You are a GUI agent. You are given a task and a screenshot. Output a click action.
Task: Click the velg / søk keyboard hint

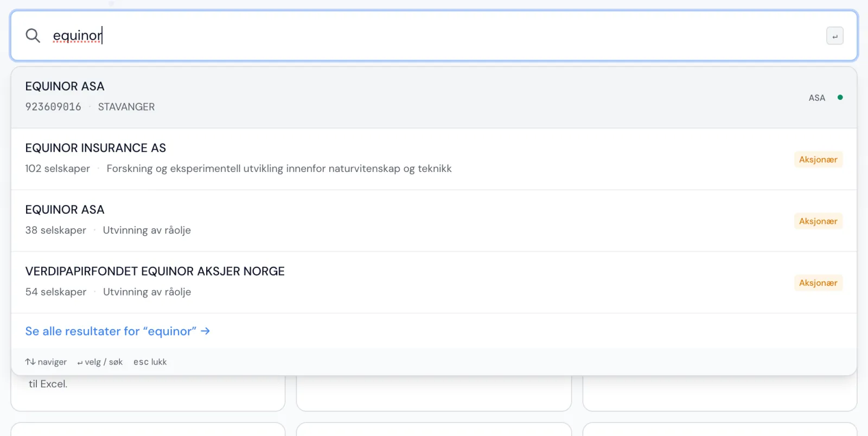coord(100,362)
